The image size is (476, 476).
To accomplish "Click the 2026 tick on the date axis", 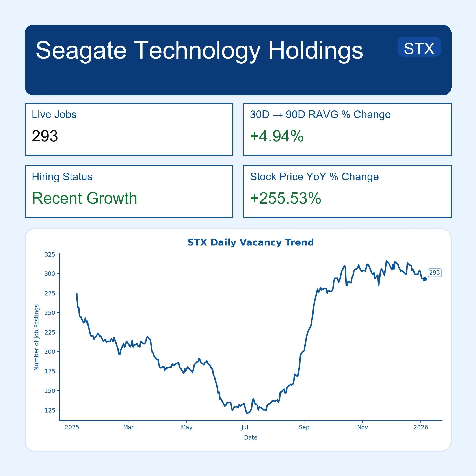I will 420,427.
